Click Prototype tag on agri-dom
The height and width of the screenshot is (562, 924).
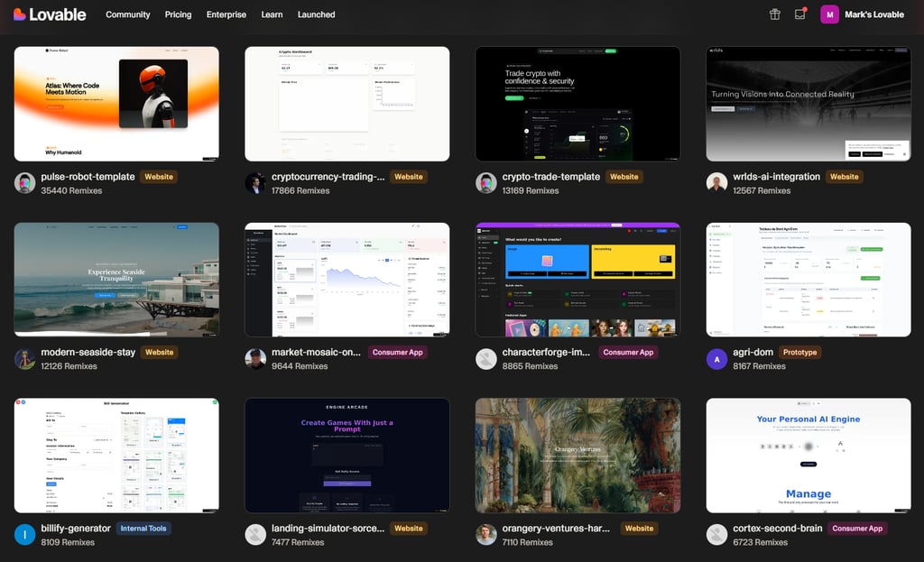pyautogui.click(x=799, y=352)
